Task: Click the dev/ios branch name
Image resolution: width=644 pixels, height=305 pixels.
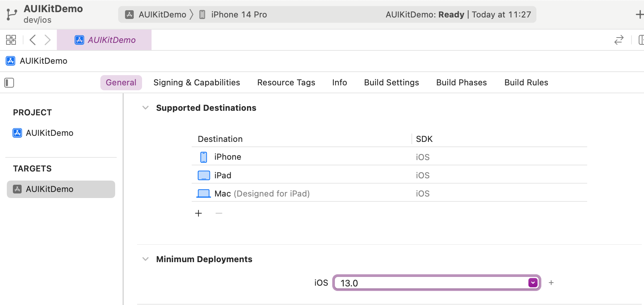Action: [38, 20]
